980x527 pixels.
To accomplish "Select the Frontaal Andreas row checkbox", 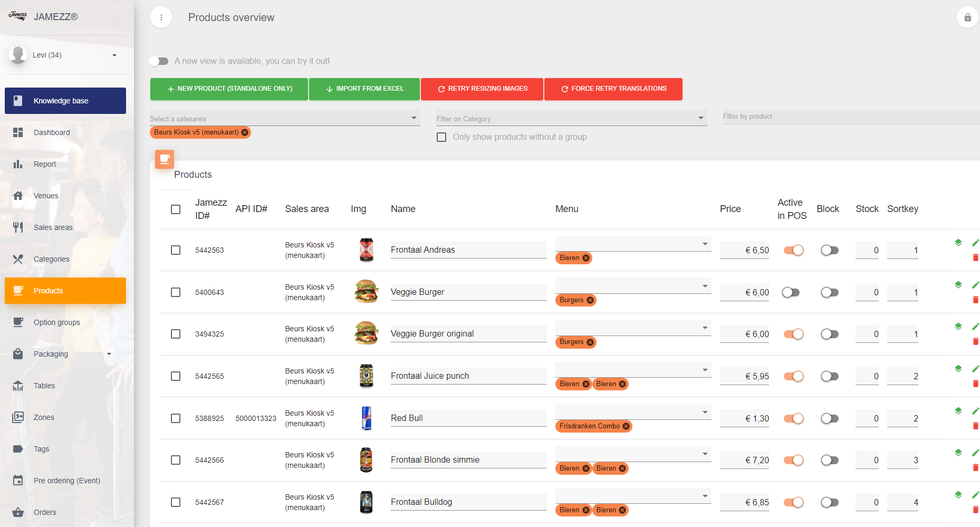I will tap(176, 250).
